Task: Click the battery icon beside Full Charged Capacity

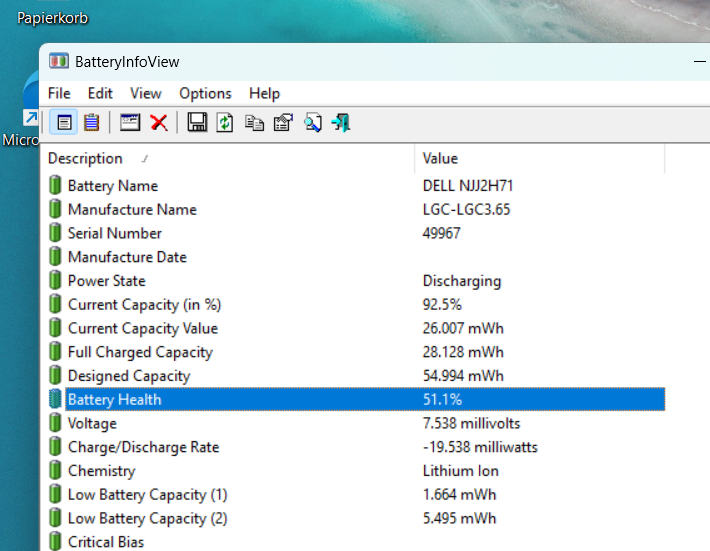Action: (x=55, y=352)
